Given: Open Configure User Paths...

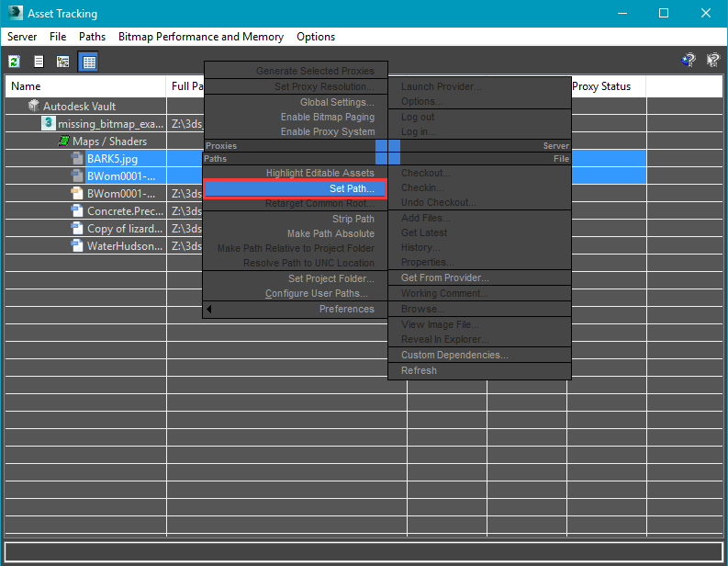Looking at the screenshot, I should coord(317,294).
